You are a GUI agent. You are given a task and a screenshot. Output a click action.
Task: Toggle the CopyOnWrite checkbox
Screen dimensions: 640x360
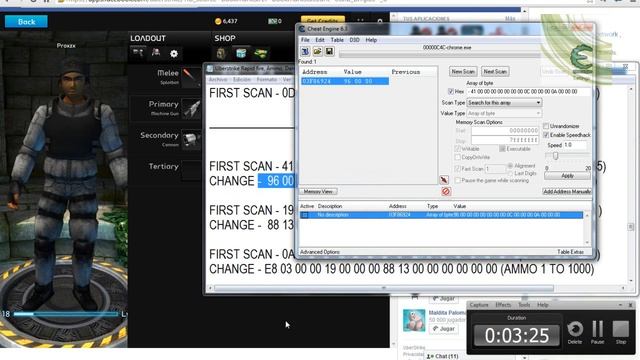click(458, 157)
